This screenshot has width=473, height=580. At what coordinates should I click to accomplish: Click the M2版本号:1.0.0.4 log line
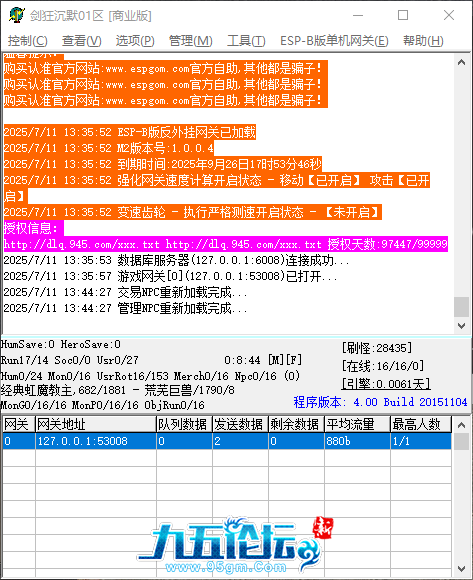point(109,148)
